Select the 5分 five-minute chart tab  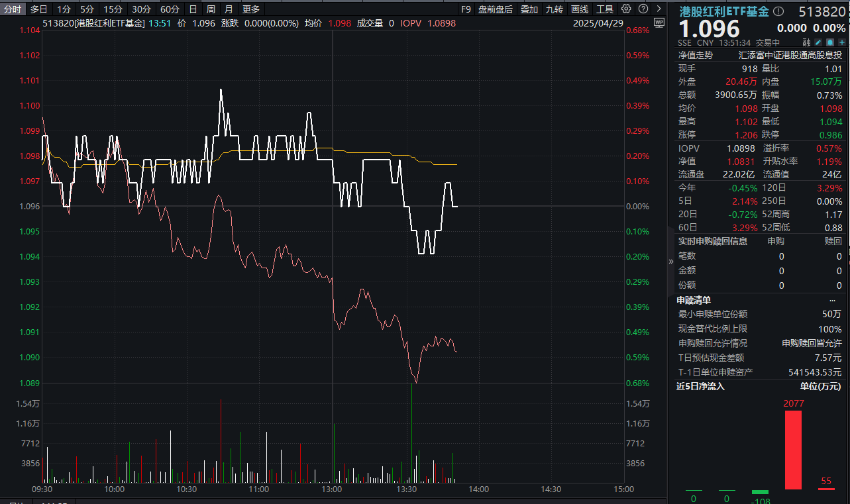[x=87, y=9]
